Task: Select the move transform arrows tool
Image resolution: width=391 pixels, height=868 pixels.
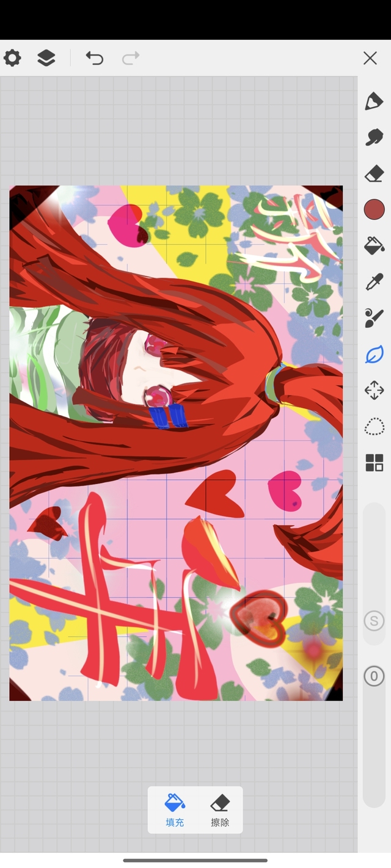Action: [x=374, y=390]
